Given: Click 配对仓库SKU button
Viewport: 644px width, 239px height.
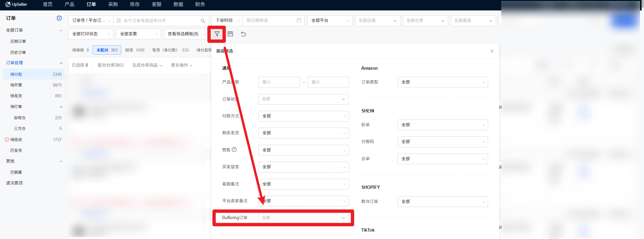Looking at the screenshot, I should tap(111, 65).
